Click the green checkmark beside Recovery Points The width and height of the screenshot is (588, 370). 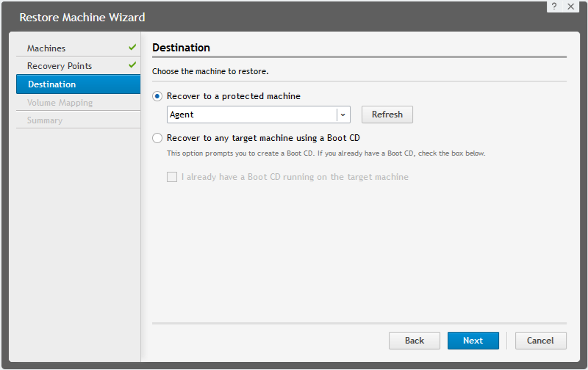(x=132, y=65)
